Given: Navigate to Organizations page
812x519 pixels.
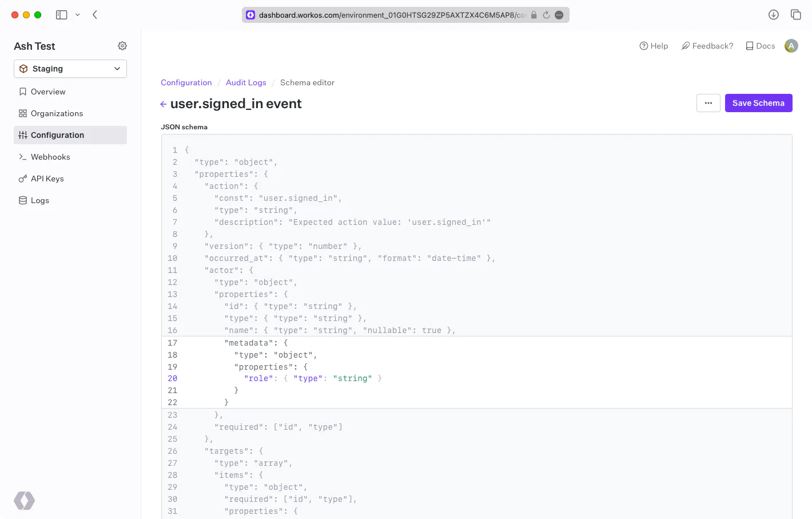Looking at the screenshot, I should [x=70, y=113].
